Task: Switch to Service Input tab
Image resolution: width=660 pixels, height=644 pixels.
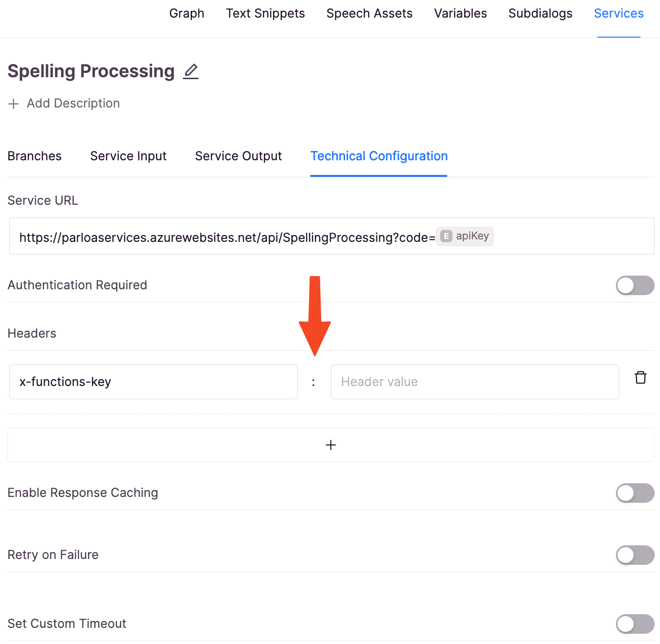Action: coord(129,156)
